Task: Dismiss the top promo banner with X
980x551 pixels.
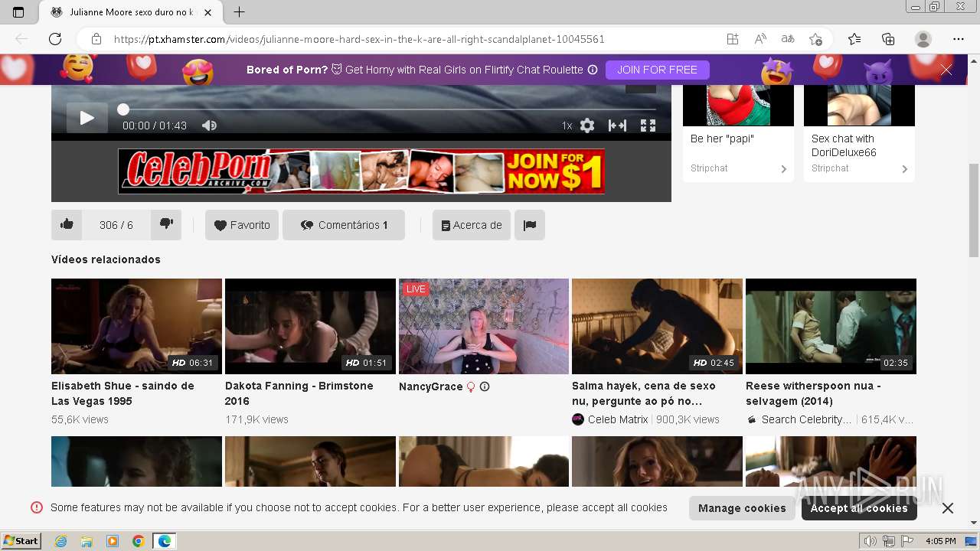Action: click(946, 70)
